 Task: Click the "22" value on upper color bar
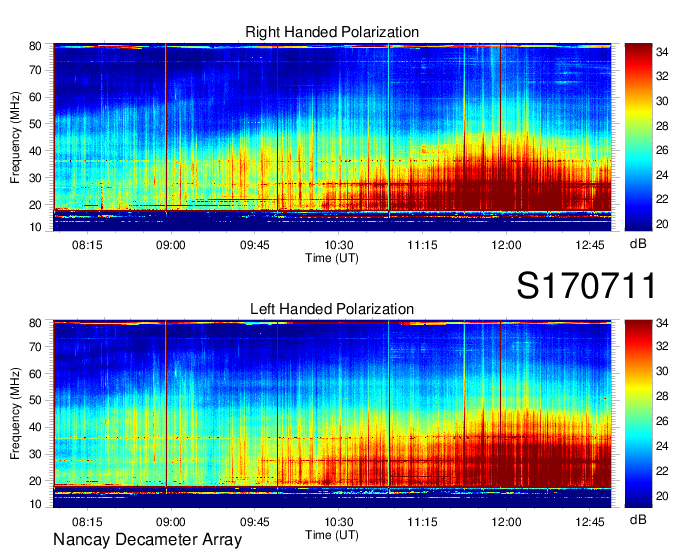[x=662, y=199]
